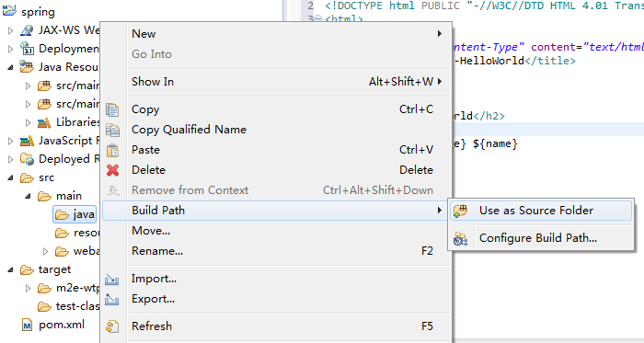Click the red Delete X icon
This screenshot has height=343, width=644.
pos(112,170)
